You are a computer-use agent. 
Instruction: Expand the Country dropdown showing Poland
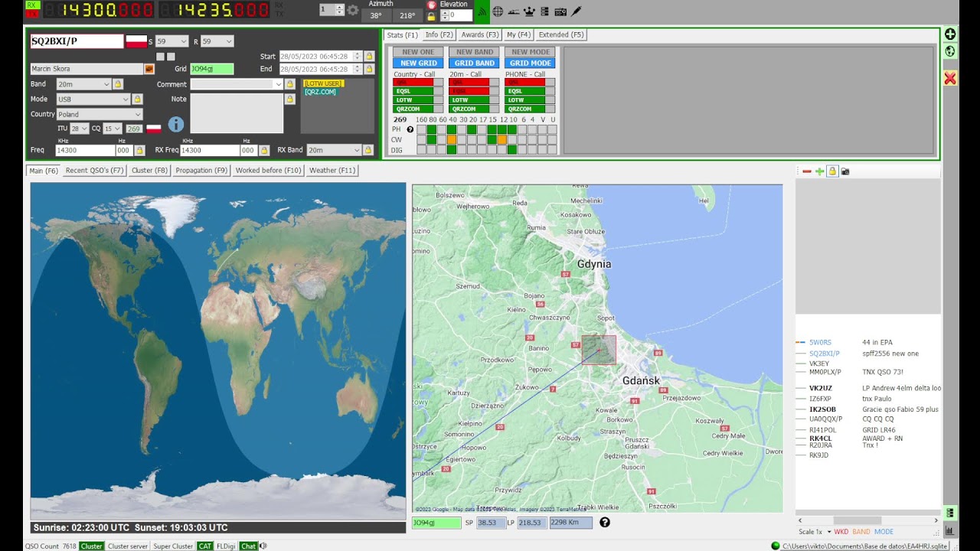point(100,114)
